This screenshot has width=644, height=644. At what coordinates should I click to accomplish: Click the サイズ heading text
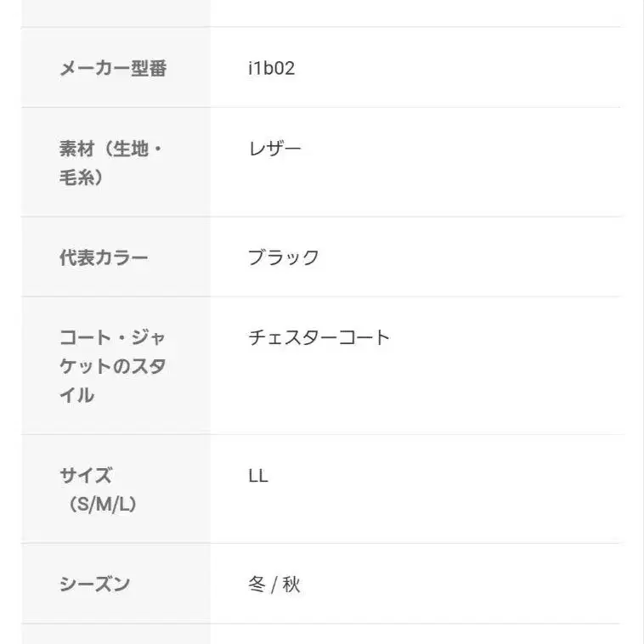pos(85,475)
